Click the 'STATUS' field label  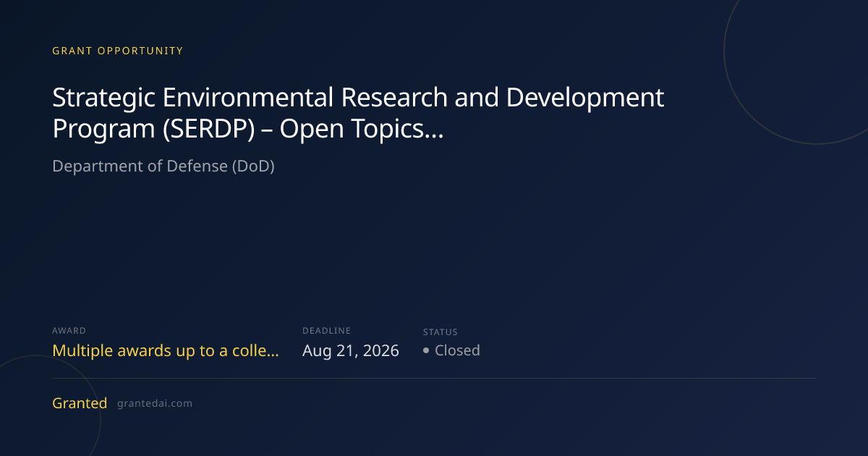[x=441, y=332]
